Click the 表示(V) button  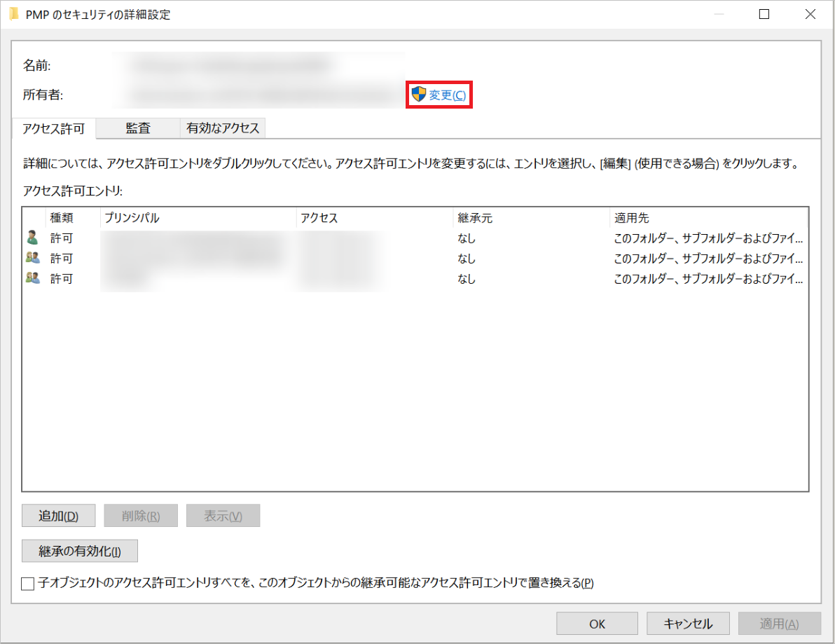coord(223,515)
